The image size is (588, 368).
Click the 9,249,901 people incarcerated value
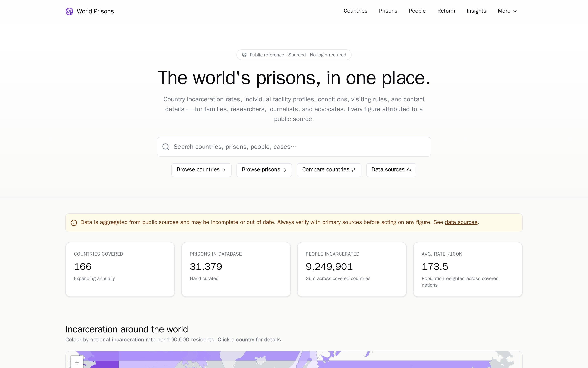pos(329,267)
